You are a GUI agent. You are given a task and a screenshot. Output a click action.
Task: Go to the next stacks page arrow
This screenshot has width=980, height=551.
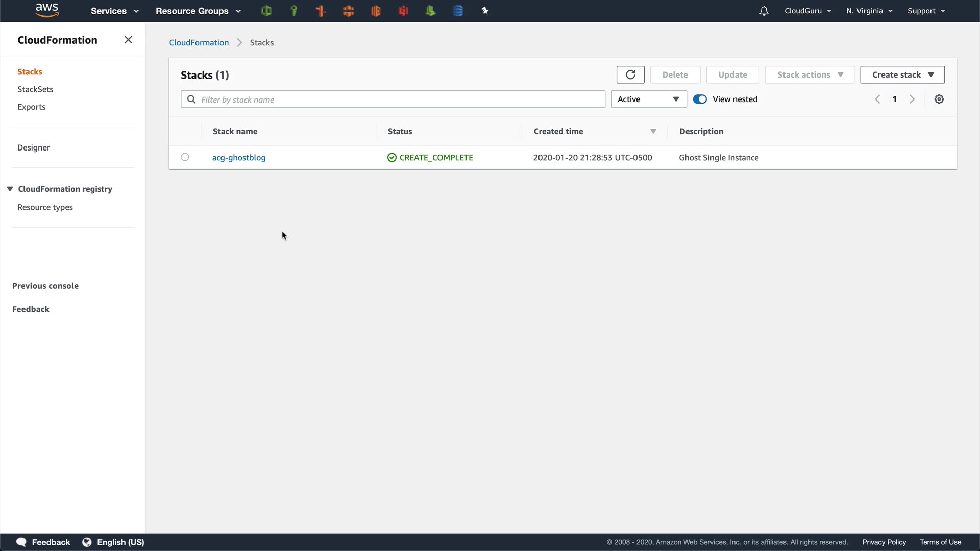click(912, 99)
